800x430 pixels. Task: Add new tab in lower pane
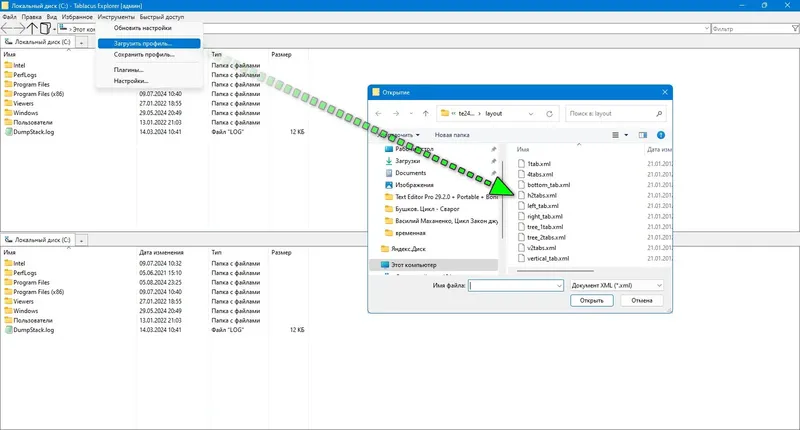tap(81, 240)
